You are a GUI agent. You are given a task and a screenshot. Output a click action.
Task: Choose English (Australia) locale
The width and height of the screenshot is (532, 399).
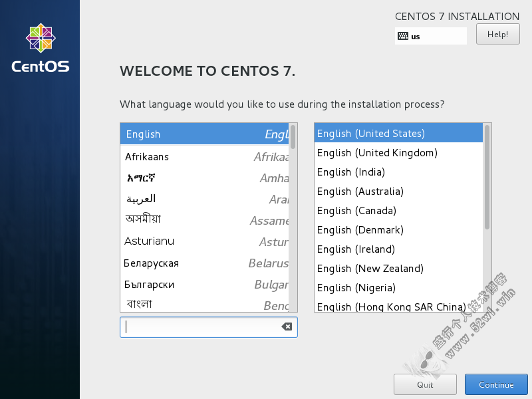(x=398, y=192)
